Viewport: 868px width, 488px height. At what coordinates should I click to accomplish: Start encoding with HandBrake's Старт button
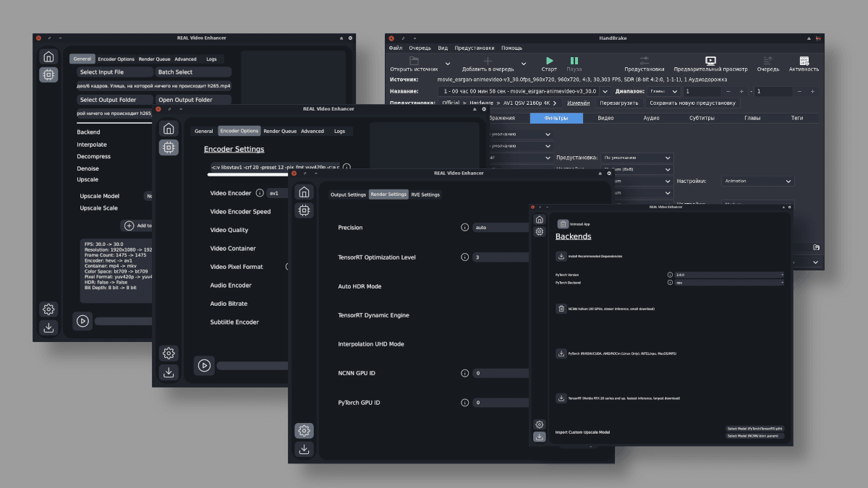click(549, 61)
